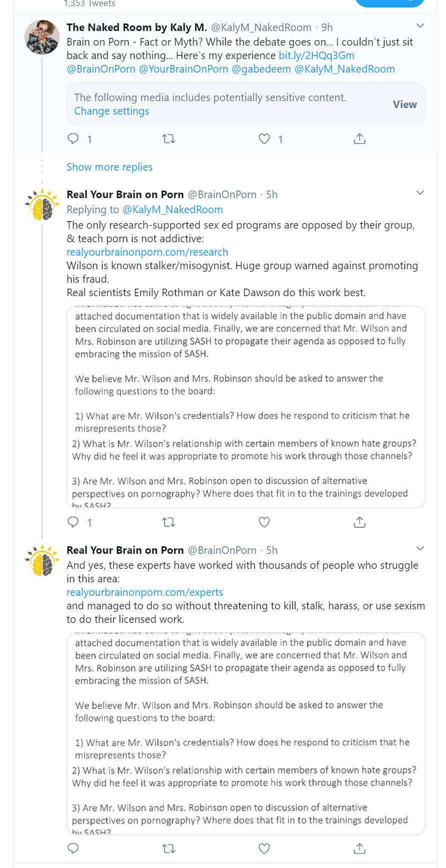Image resolution: width=446 pixels, height=868 pixels.
Task: Retweet the Naked Room tweet
Action: [x=169, y=139]
